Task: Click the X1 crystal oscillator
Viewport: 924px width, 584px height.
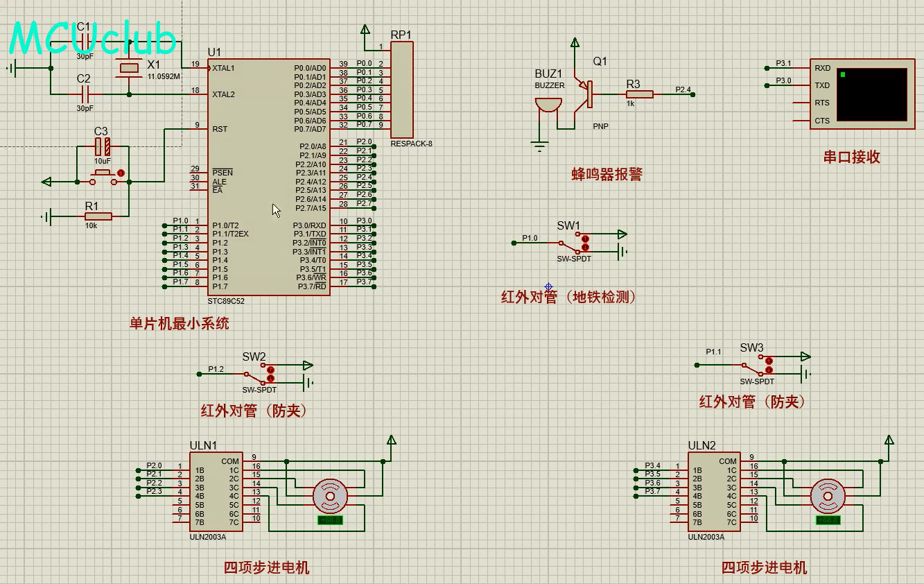Action: pos(129,68)
